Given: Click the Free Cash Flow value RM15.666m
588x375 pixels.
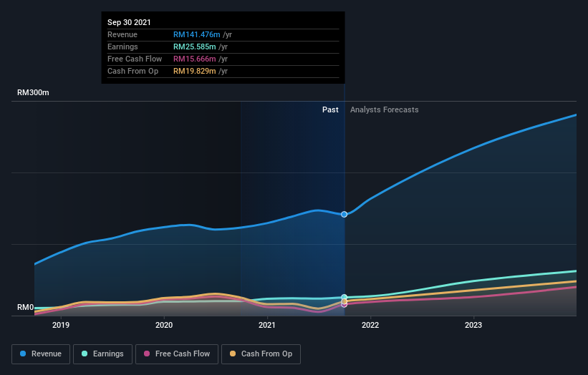Looking at the screenshot, I should 194,59.
